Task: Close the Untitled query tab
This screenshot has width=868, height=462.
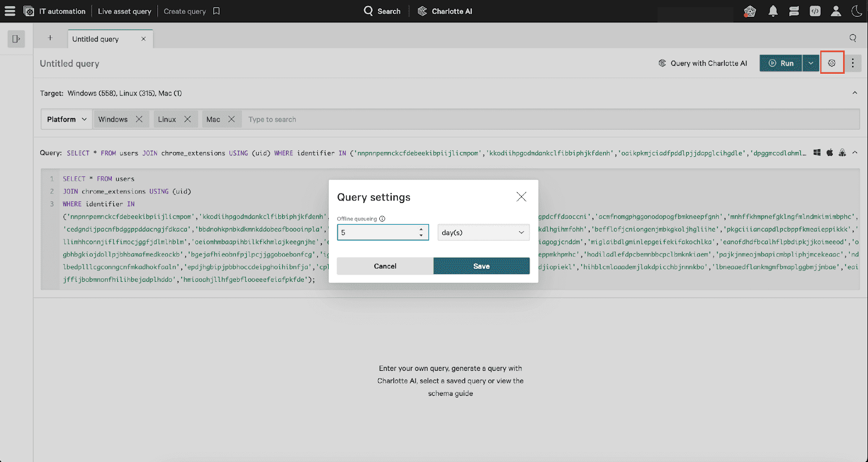Action: (143, 39)
